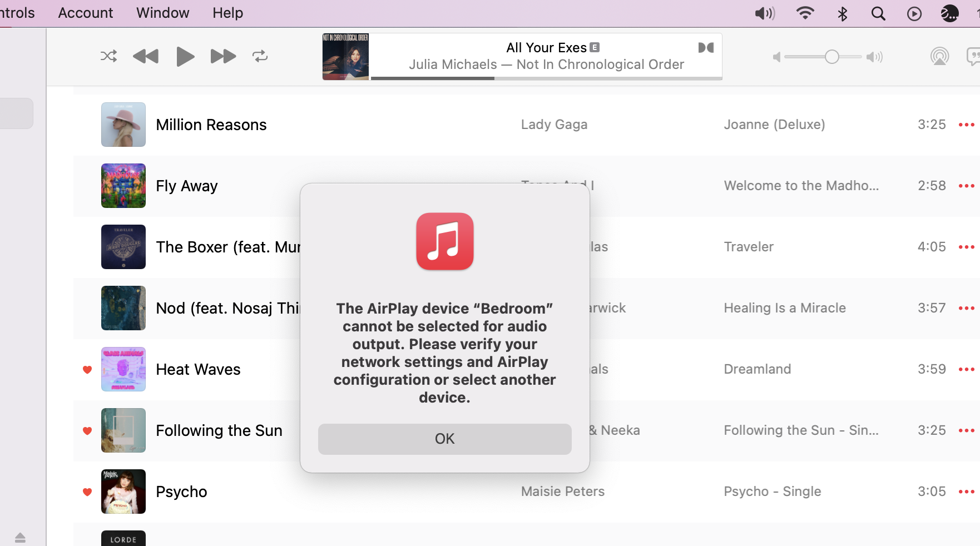Adjust the volume slider knob

pos(831,57)
